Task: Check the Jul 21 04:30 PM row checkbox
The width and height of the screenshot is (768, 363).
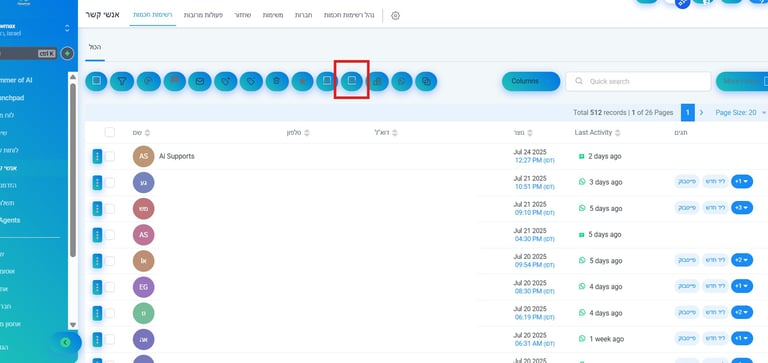Action: (x=110, y=235)
